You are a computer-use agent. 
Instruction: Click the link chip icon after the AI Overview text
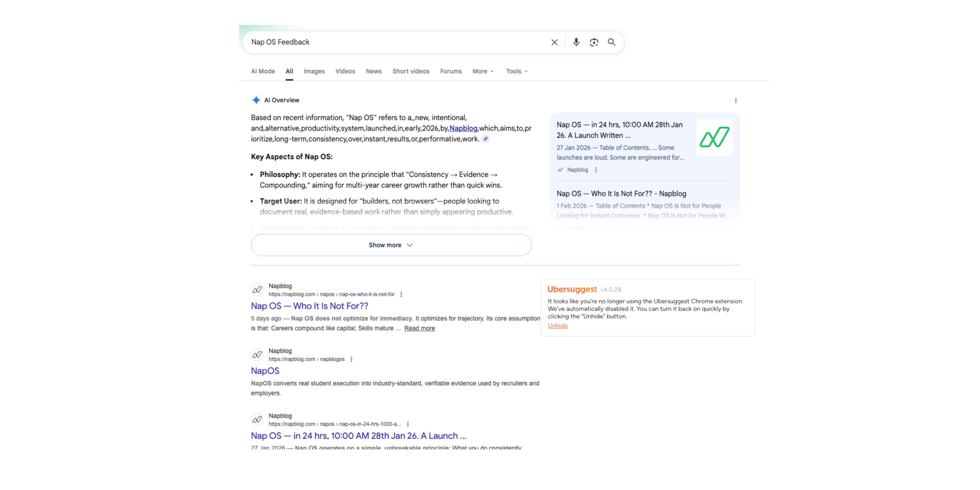485,139
